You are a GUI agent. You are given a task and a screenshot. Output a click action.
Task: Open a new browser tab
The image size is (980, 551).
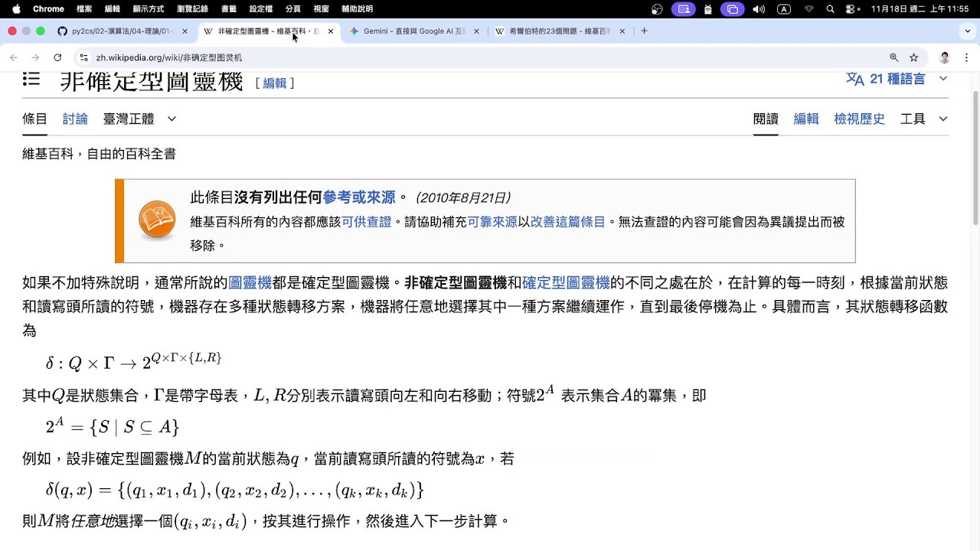coord(644,31)
